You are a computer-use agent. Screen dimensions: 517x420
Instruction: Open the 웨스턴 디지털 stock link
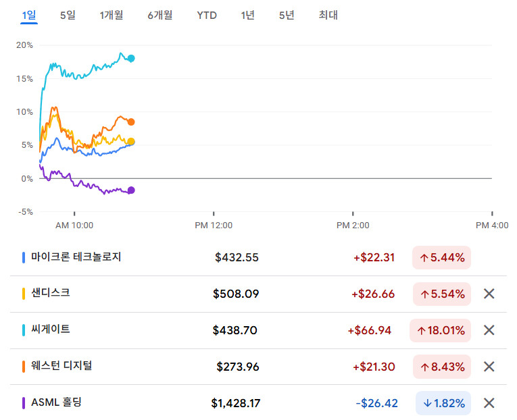coord(61,366)
